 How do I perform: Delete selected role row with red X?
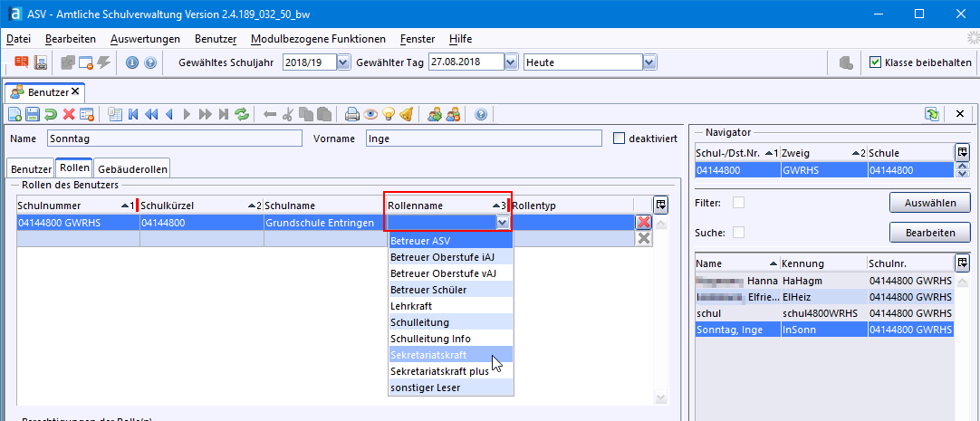click(644, 223)
